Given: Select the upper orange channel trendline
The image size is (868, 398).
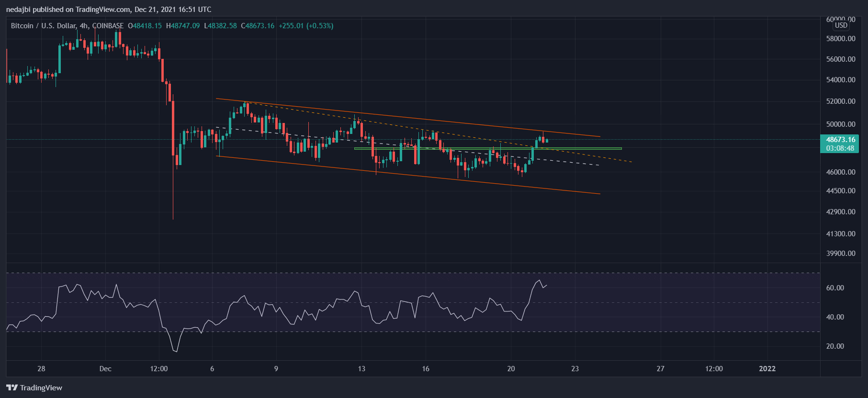Looking at the screenshot, I should [408, 118].
